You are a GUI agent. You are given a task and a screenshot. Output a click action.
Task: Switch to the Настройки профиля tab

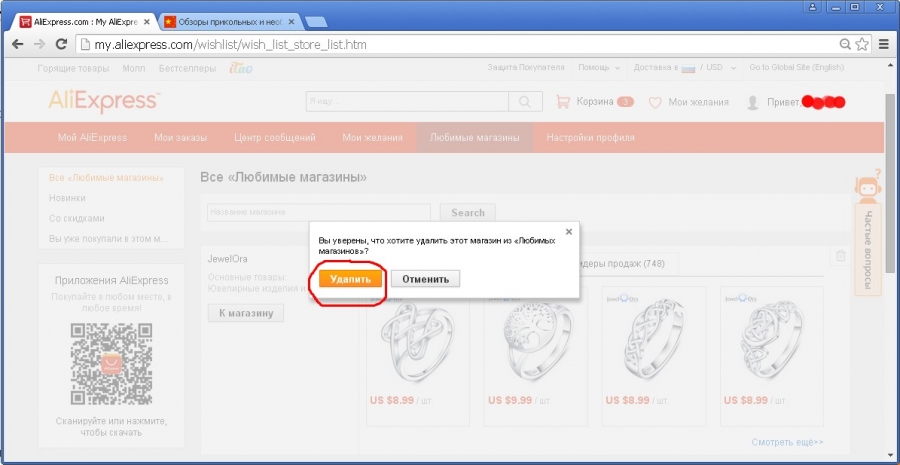(x=590, y=138)
